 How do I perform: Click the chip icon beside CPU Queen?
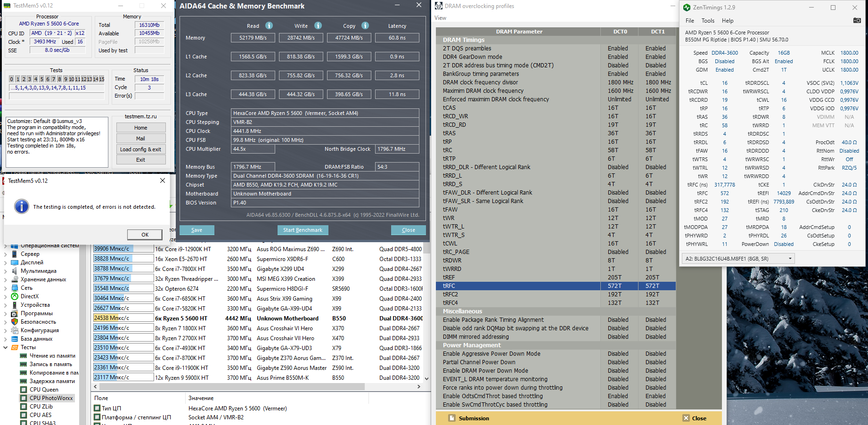[24, 390]
